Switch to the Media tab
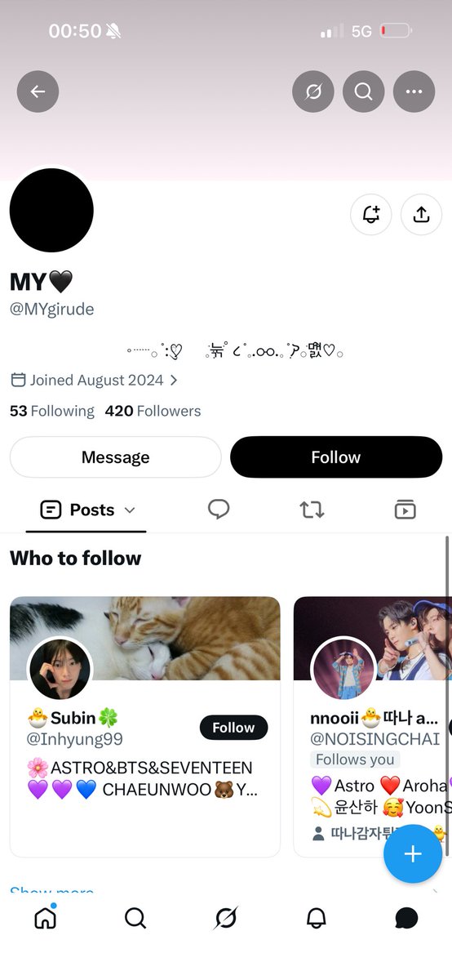 pyautogui.click(x=405, y=510)
